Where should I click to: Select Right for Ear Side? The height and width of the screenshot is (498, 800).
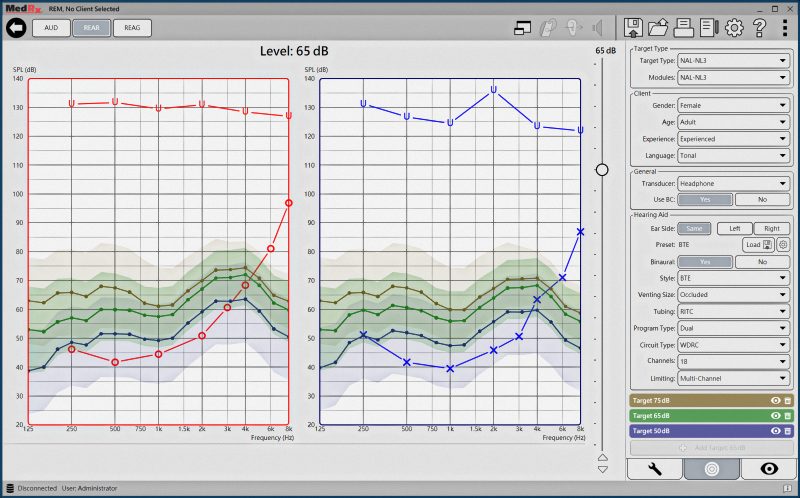[x=771, y=228]
